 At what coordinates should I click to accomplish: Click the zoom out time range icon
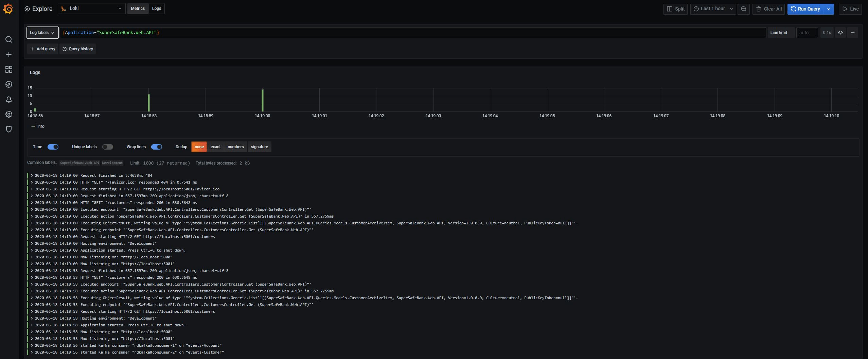pyautogui.click(x=743, y=9)
